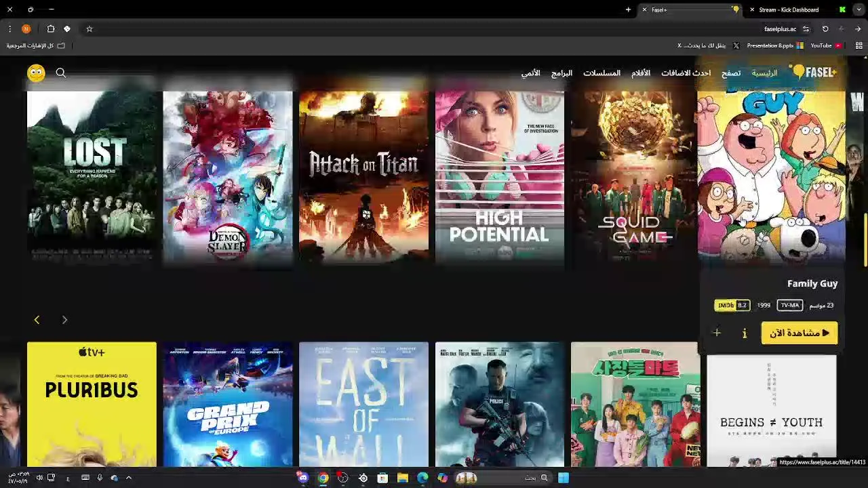868x488 pixels.
Task: Close the Fasel+ tab
Action: [x=644, y=9]
